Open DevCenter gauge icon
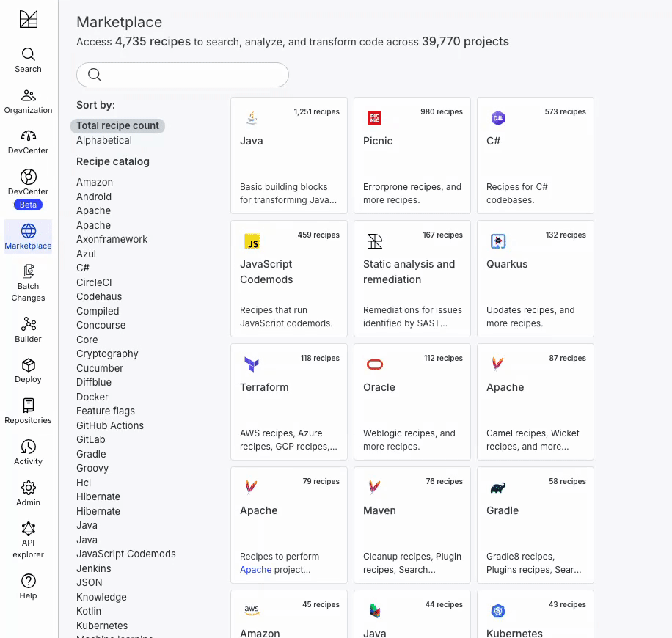This screenshot has width=672, height=638. click(x=29, y=136)
